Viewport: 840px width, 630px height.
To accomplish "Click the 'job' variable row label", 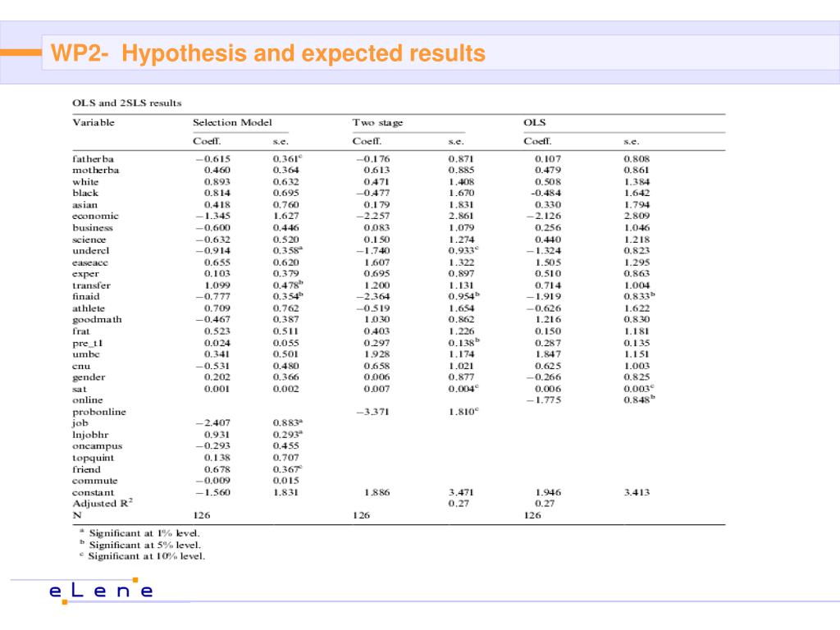I will point(80,423).
